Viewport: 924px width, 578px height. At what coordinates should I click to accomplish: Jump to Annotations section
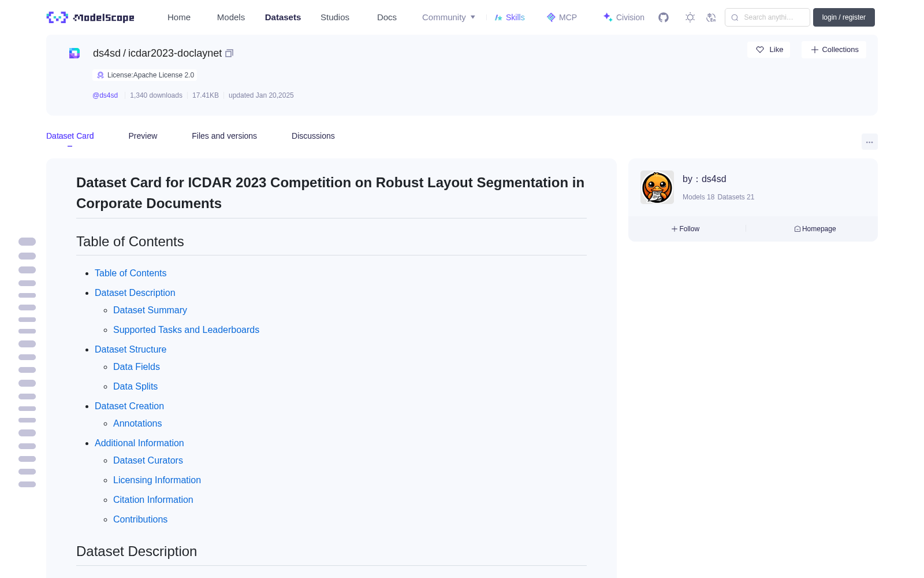point(137,424)
